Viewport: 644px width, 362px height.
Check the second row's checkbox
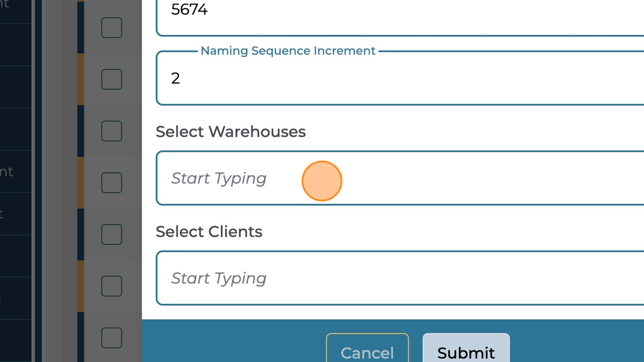pos(112,79)
